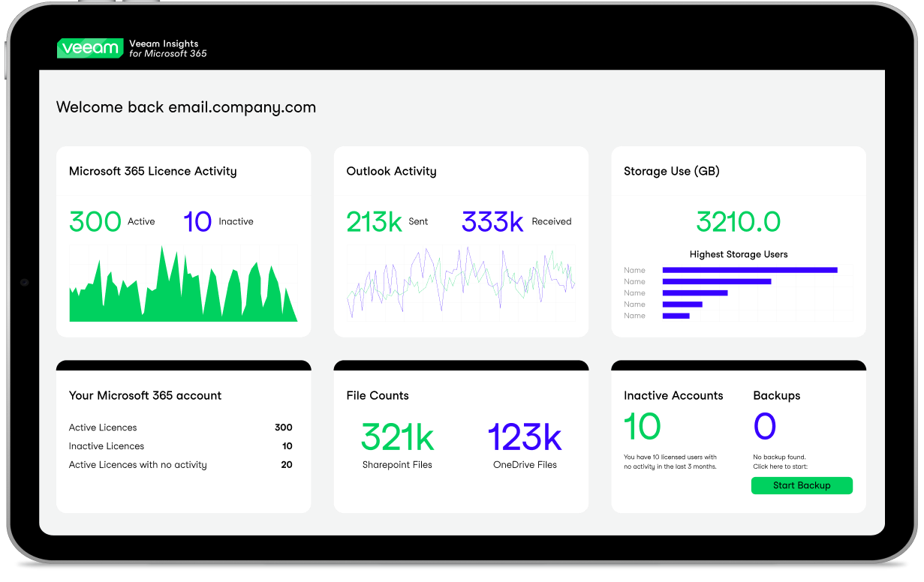Click the File Counts heading
The image size is (924, 582).
tap(378, 395)
